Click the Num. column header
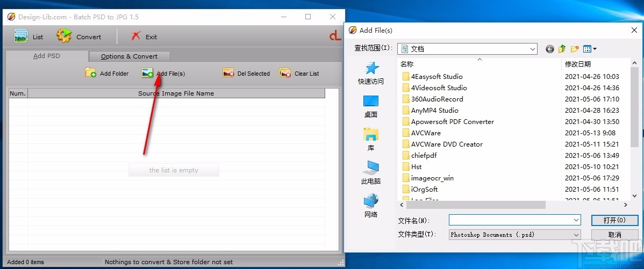The height and width of the screenshot is (269, 644). coord(18,93)
